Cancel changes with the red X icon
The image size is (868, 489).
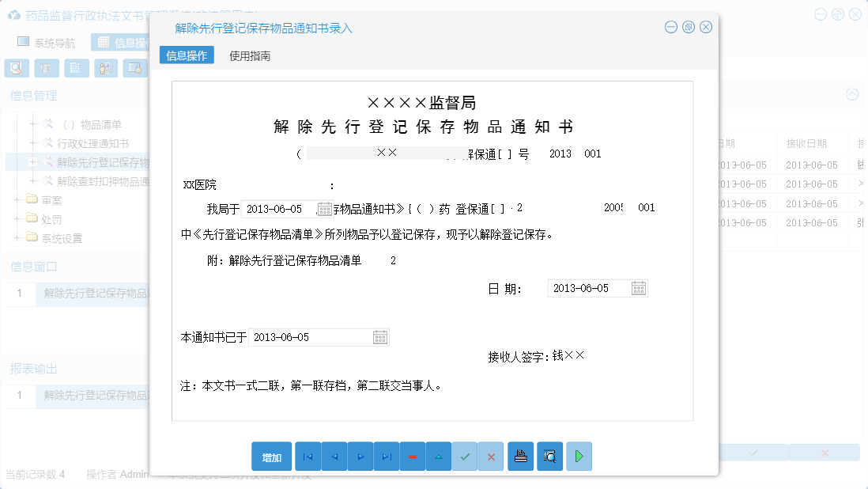coord(491,457)
